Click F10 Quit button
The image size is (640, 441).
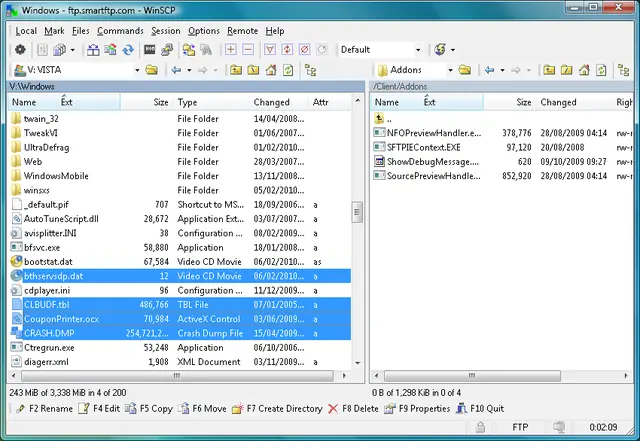point(480,408)
